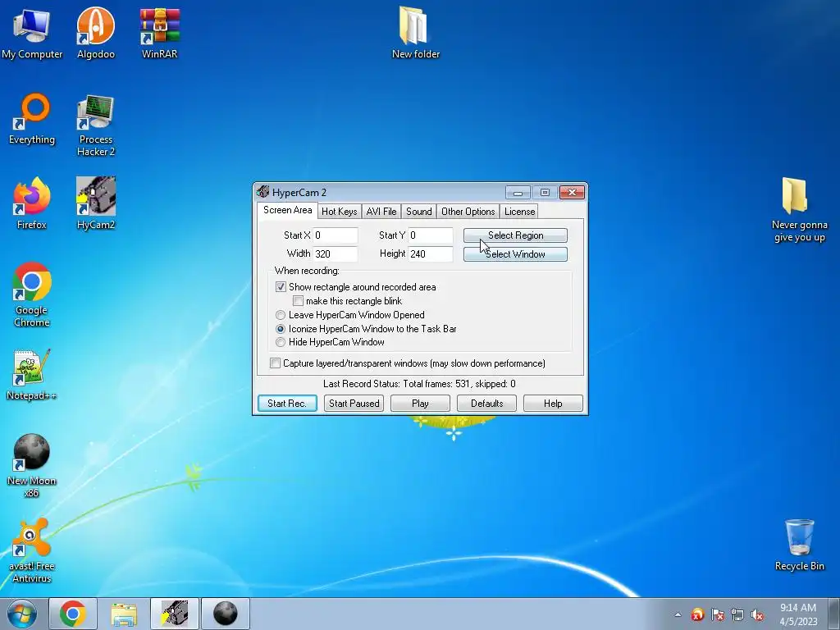Open the Sound tab

[419, 212]
